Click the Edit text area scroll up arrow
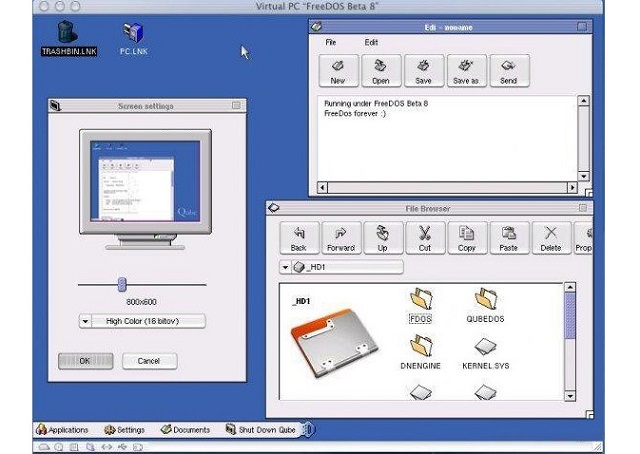 coord(584,101)
